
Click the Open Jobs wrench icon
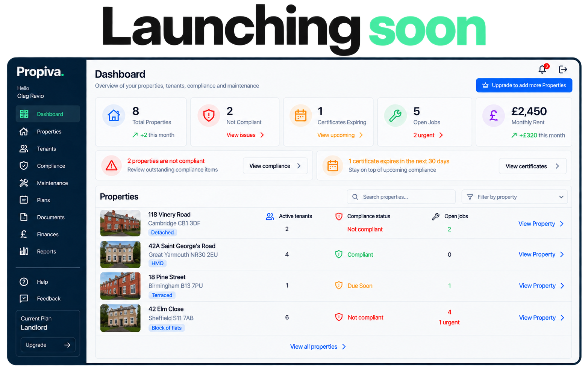click(396, 115)
